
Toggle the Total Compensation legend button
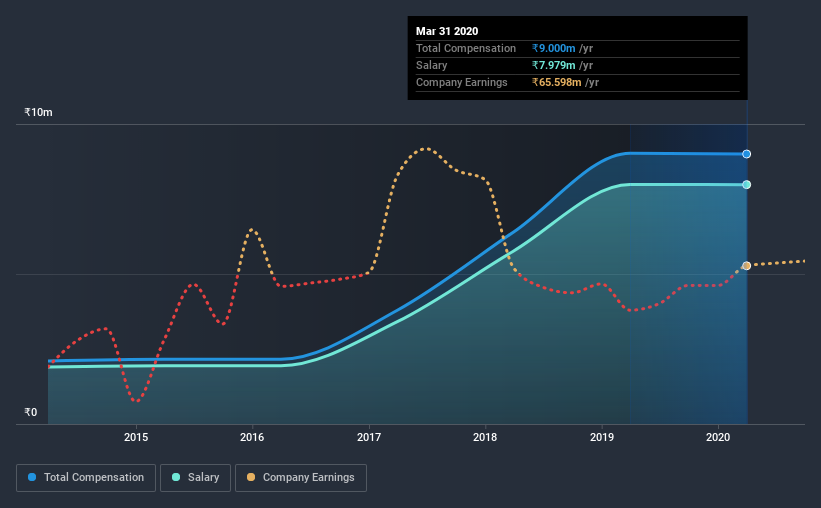point(86,478)
